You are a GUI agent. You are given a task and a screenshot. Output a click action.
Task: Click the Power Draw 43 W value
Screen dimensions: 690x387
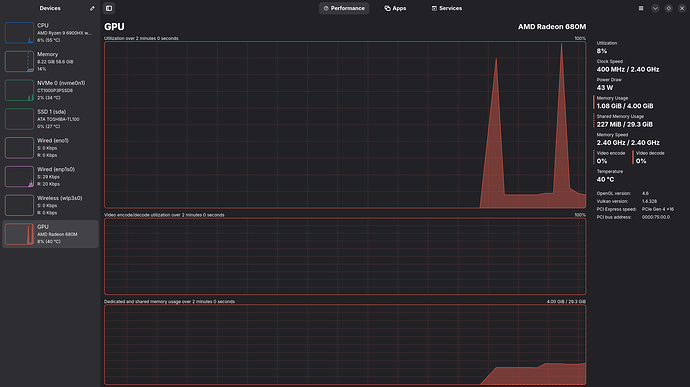(x=605, y=88)
